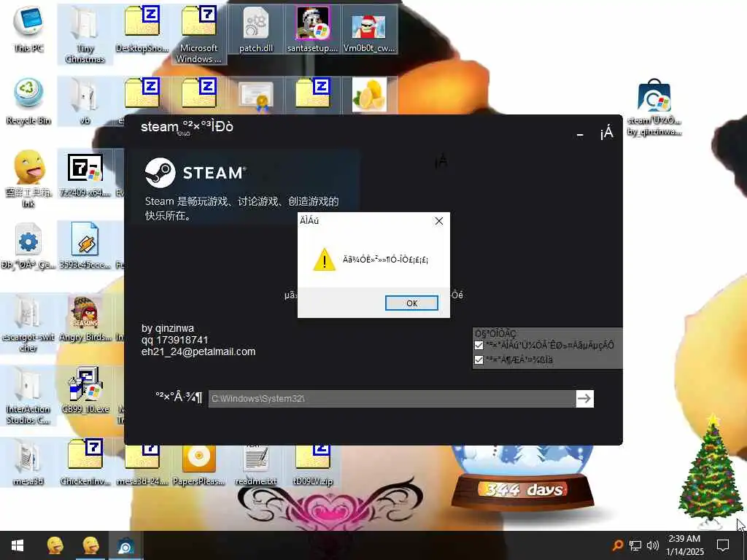Click the yellow warning triangle icon
This screenshot has height=560, width=747.
pyautogui.click(x=324, y=260)
